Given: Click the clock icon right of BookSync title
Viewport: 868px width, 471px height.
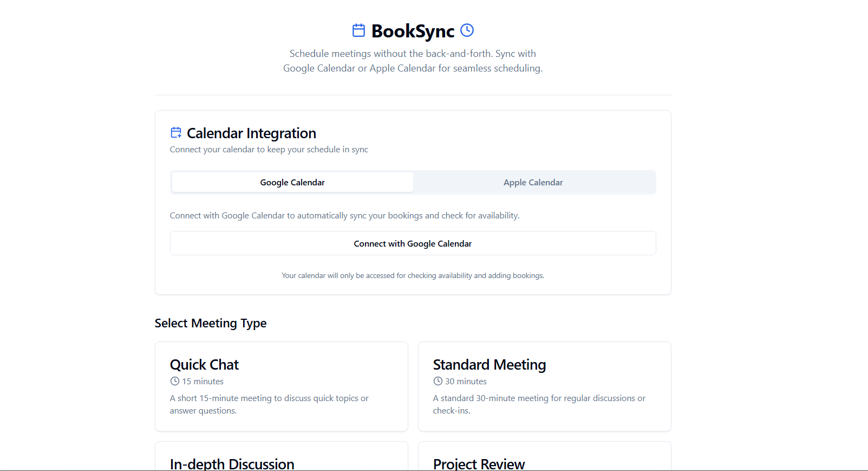Looking at the screenshot, I should [466, 30].
